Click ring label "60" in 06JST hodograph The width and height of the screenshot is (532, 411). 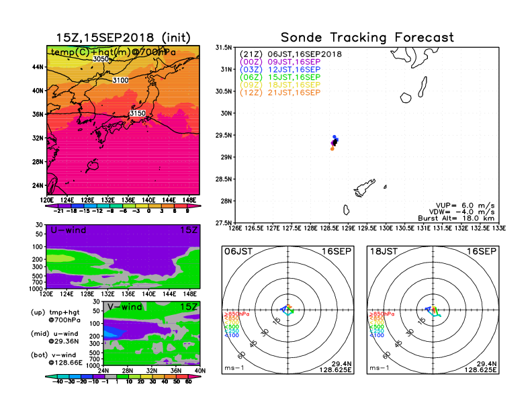242,355
